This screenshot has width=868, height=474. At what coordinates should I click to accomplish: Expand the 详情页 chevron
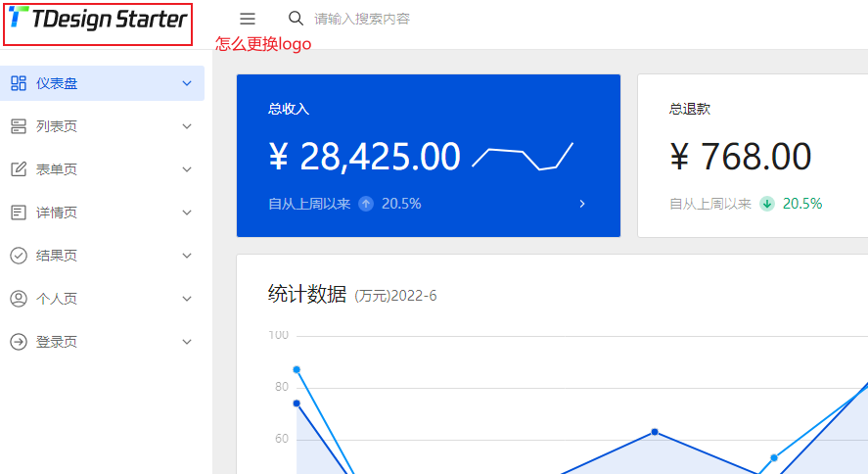(187, 213)
